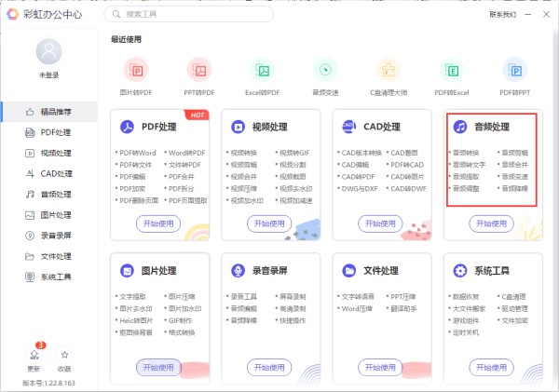The image size is (559, 392).
Task: Choose PDF合并 in PDF处理 card
Action: pos(182,177)
